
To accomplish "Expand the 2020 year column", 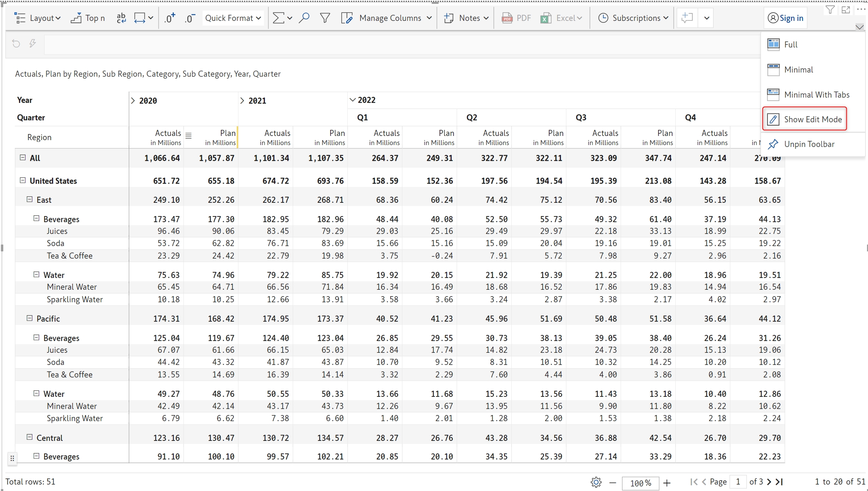I will click(133, 101).
